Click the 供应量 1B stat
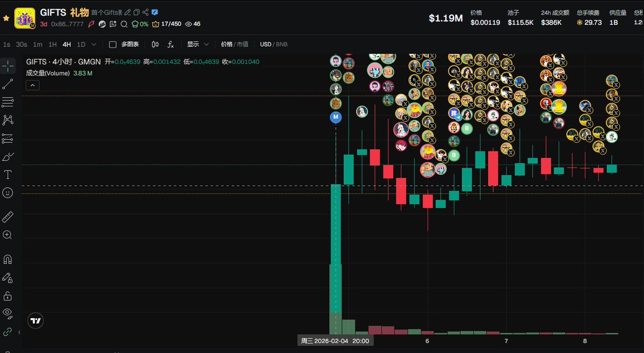Screen dimensions: 644x353 (617, 18)
